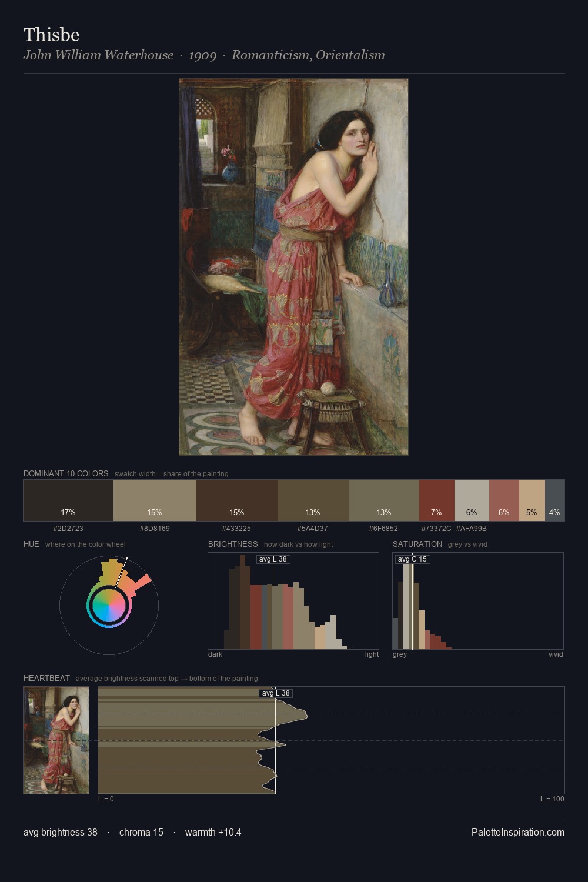The height and width of the screenshot is (882, 588).
Task: Click the 'dark' axis label
Action: click(215, 654)
